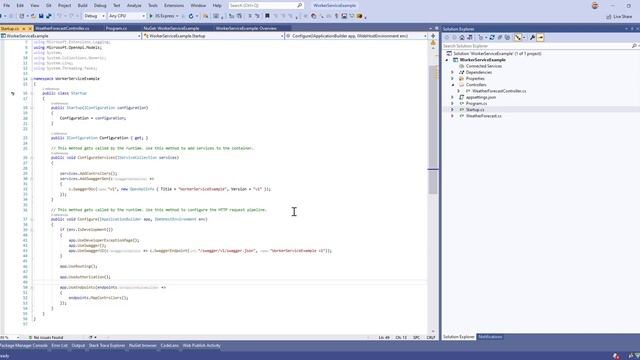Open the Error List panel tab
The height and width of the screenshot is (360, 640).
60,346
